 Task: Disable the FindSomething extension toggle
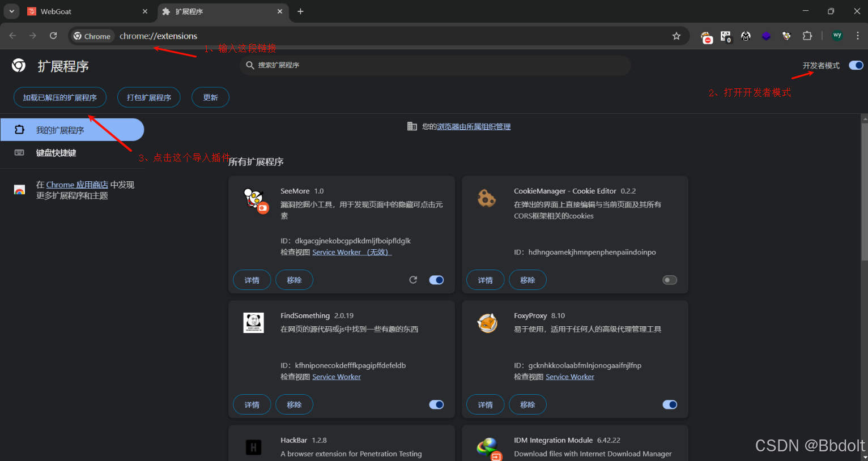(436, 404)
